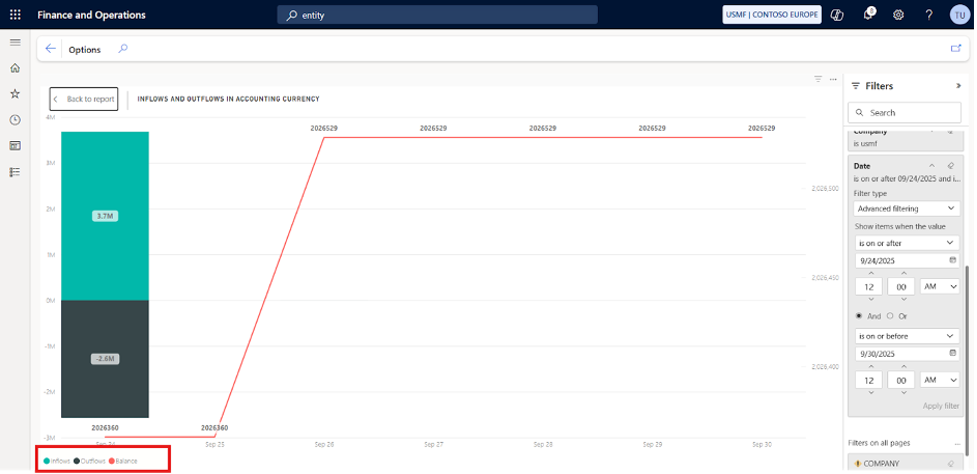The image size is (977, 474).
Task: Open the Settings gear icon
Action: pos(898,15)
